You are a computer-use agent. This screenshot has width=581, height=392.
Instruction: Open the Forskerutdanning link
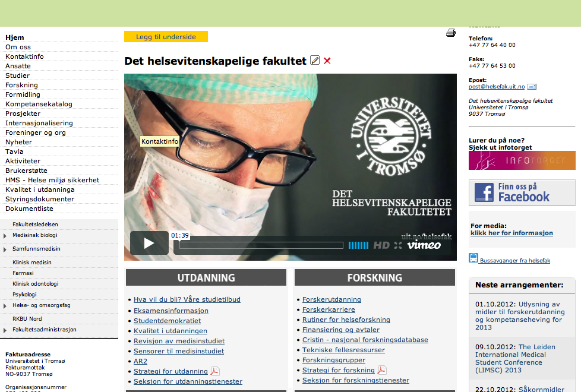[331, 299]
